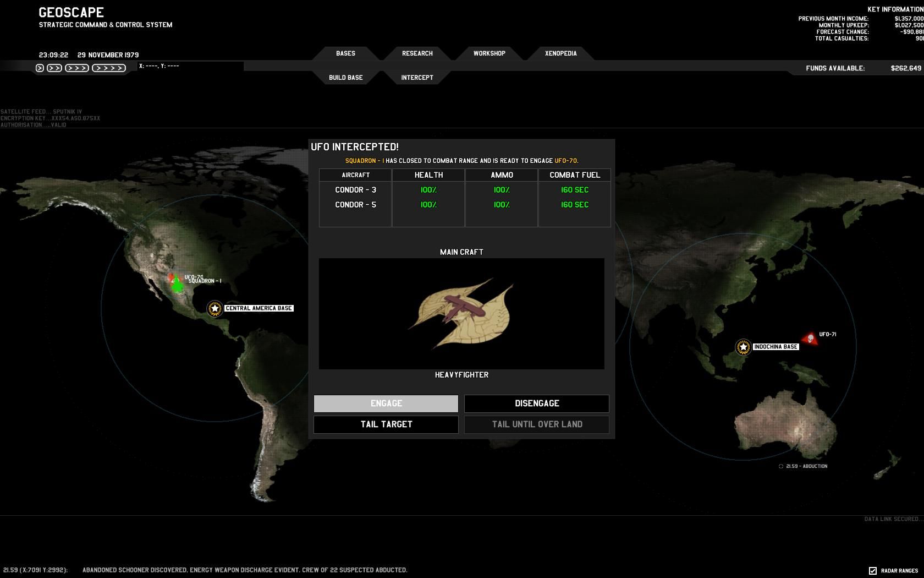This screenshot has width=924, height=578.
Task: Open the Research tab
Action: (417, 53)
